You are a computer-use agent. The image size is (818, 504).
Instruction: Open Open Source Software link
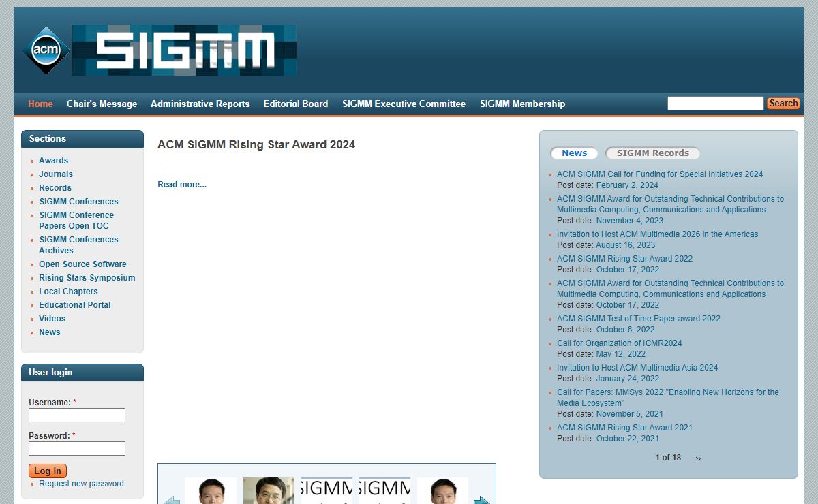(82, 264)
